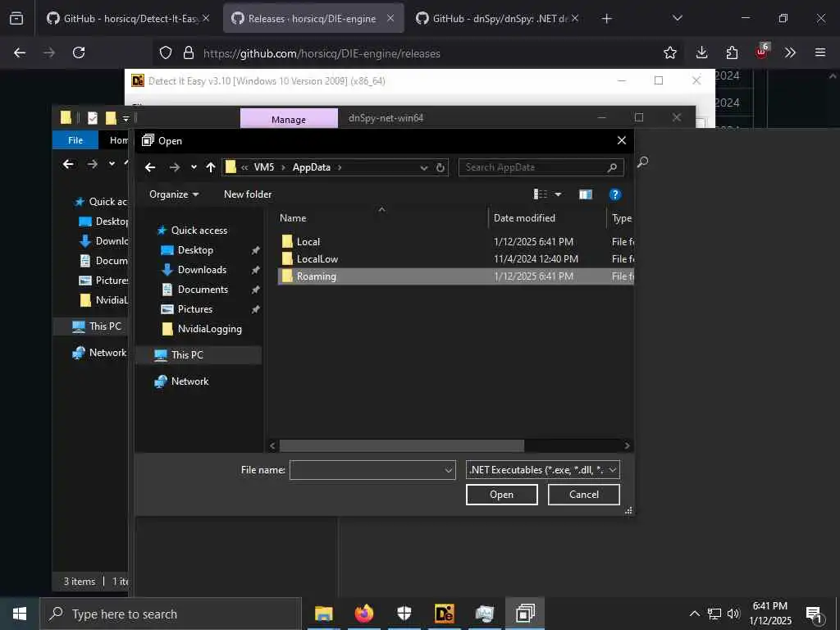
Task: Click the search icon in File Explorer window
Action: point(643,162)
